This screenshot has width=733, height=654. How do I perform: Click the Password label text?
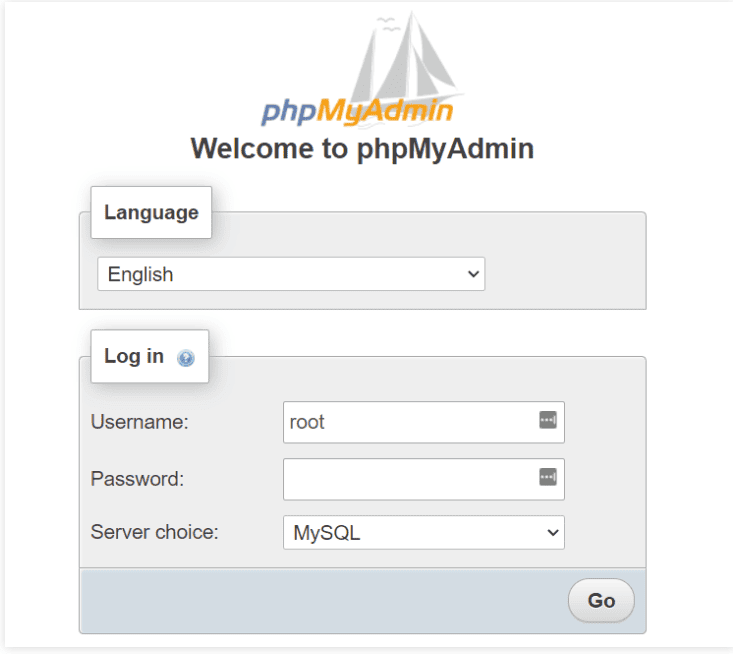(137, 479)
